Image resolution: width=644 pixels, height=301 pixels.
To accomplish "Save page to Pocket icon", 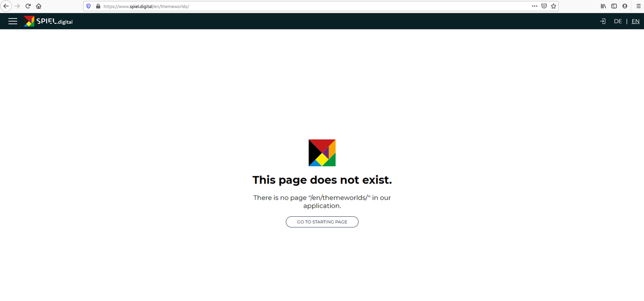I will pyautogui.click(x=544, y=6).
